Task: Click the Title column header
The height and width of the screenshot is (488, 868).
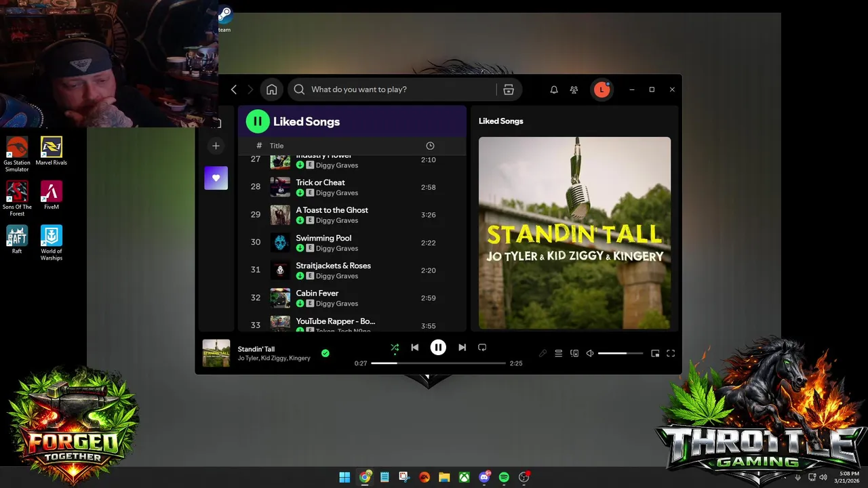Action: coord(277,146)
